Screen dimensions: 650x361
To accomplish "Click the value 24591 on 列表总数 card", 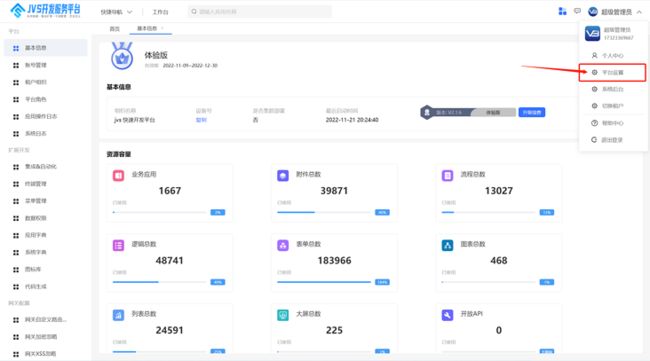I will coord(169,330).
